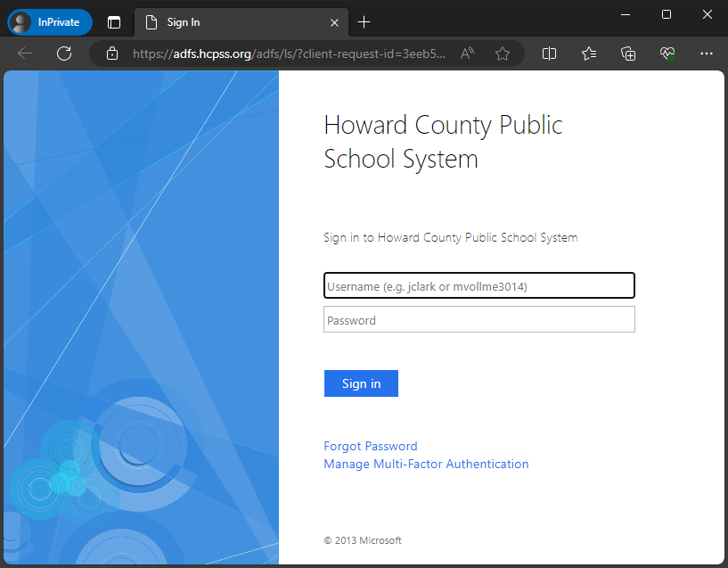Open Manage Multi-Factor Authentication

pyautogui.click(x=426, y=464)
